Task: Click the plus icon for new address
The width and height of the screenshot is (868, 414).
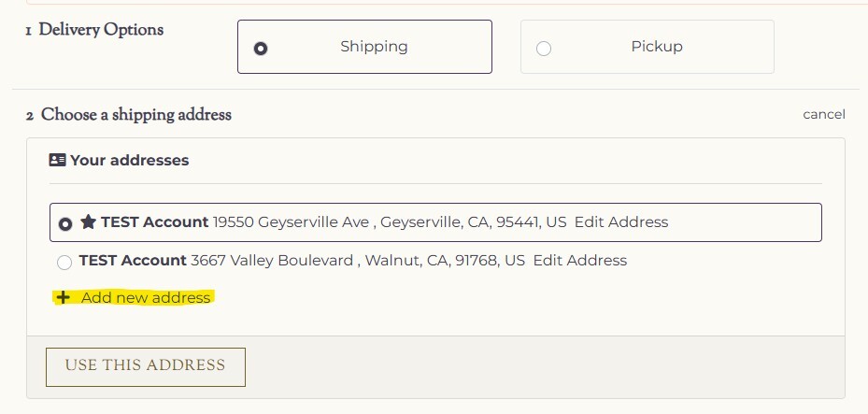Action: click(63, 298)
